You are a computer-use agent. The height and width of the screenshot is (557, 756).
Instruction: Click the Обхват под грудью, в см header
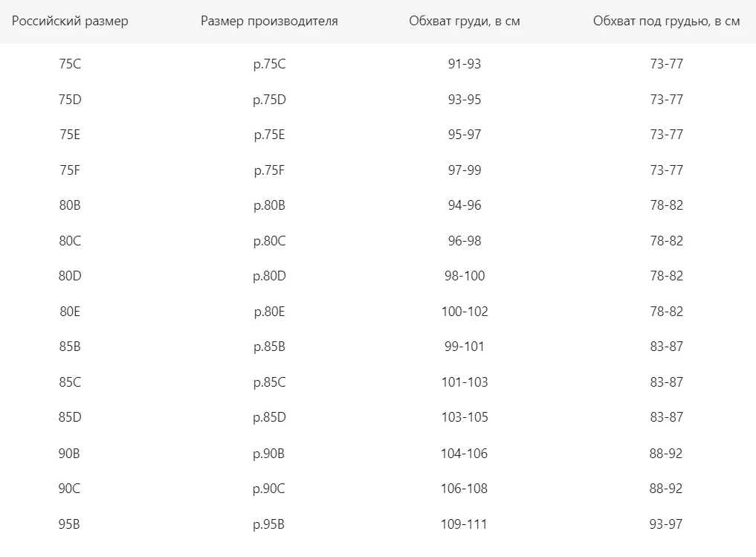(x=666, y=22)
